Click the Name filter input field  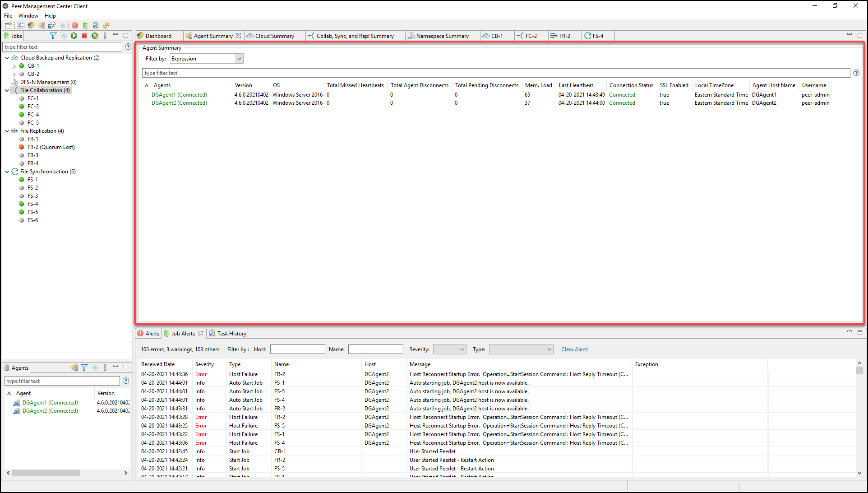(x=375, y=349)
